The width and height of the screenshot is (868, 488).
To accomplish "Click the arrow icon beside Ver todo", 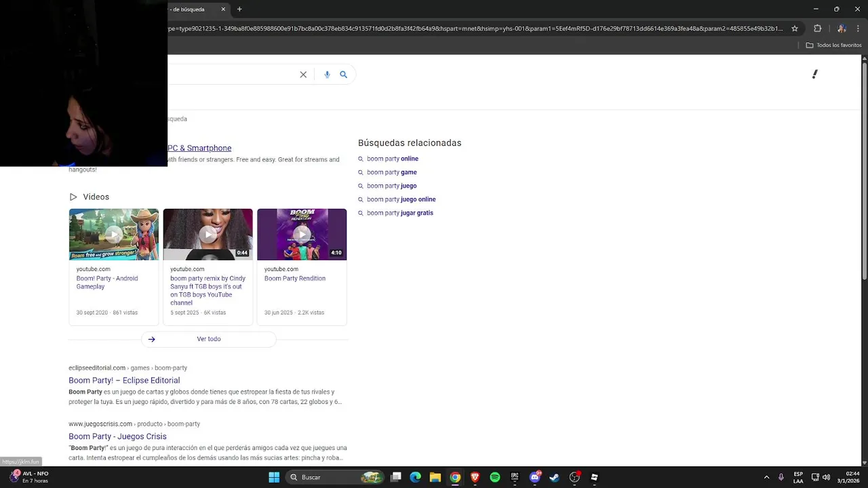I will [x=152, y=339].
